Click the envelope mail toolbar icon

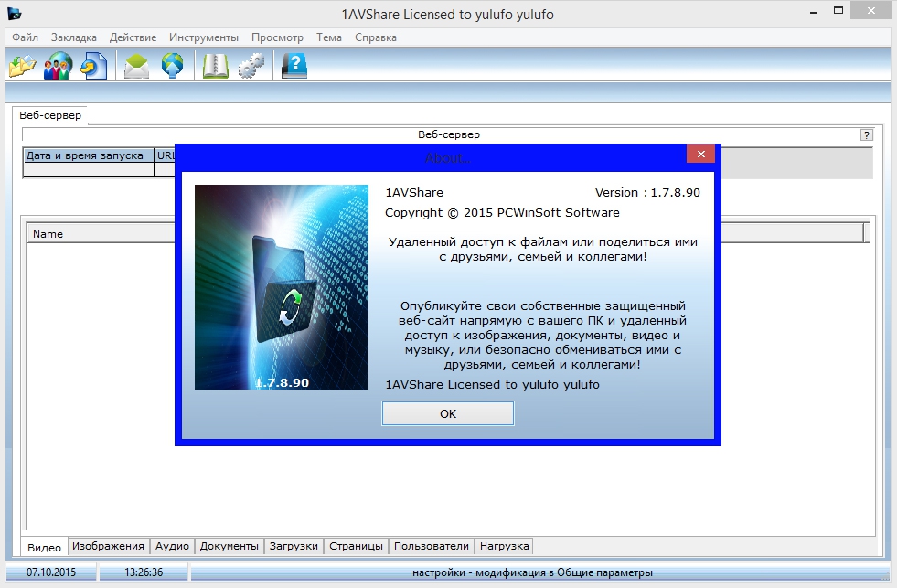(137, 65)
